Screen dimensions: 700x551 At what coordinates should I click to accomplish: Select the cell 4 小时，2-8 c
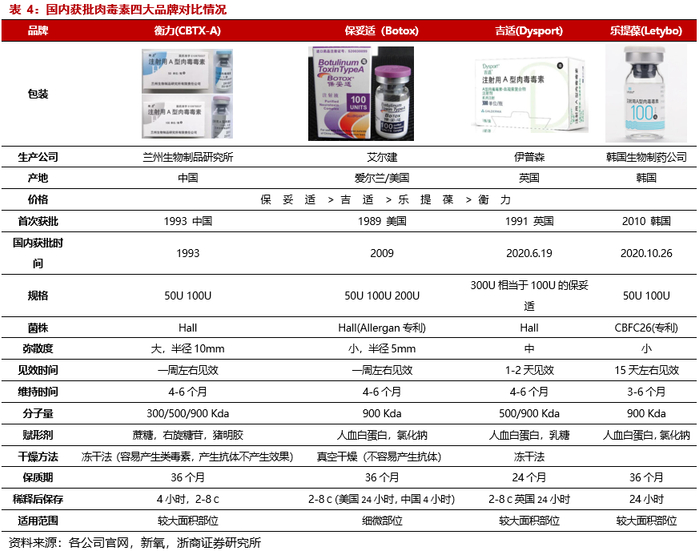(188, 499)
